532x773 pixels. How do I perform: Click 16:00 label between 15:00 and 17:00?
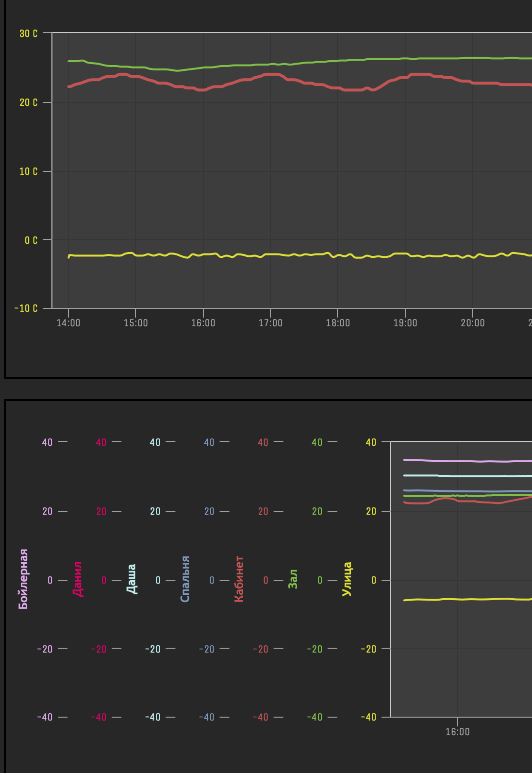tap(203, 323)
